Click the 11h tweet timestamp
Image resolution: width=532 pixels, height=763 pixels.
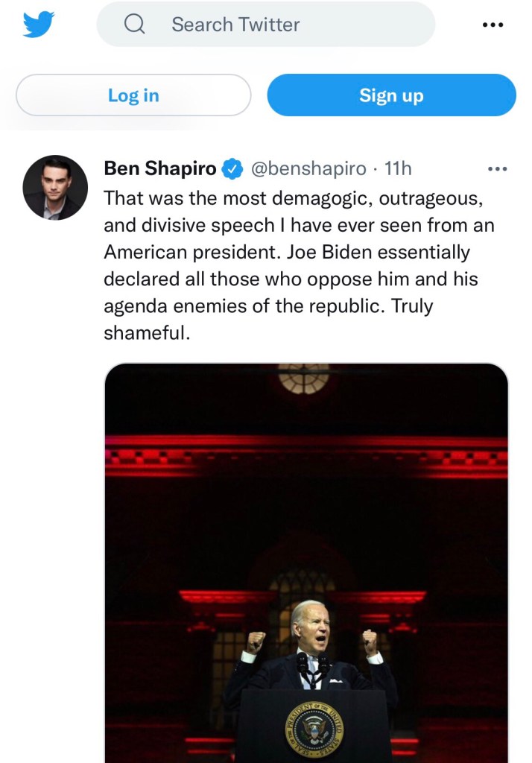[x=398, y=168]
